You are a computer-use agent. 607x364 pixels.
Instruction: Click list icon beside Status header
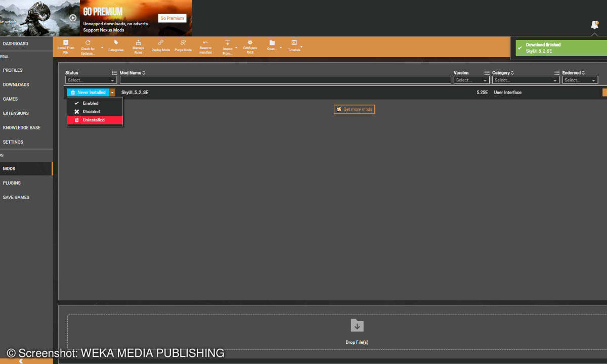pyautogui.click(x=114, y=73)
